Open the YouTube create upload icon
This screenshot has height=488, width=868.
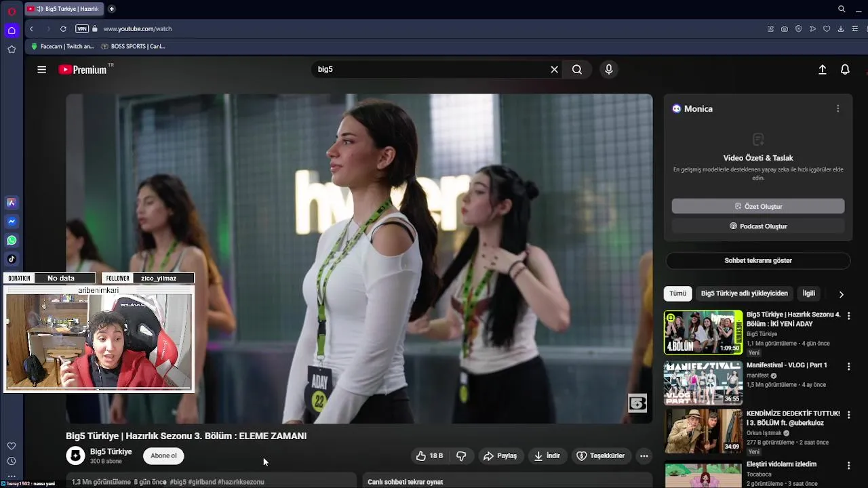823,69
